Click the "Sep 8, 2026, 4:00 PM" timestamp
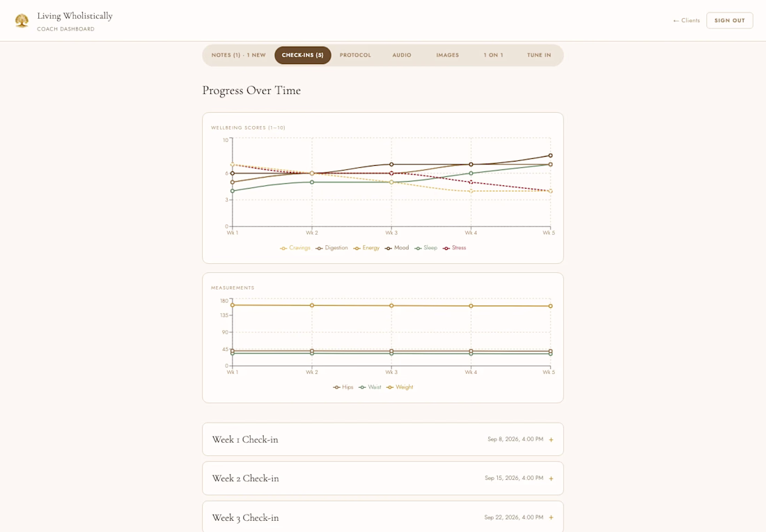Image resolution: width=766 pixels, height=532 pixels. click(x=515, y=439)
